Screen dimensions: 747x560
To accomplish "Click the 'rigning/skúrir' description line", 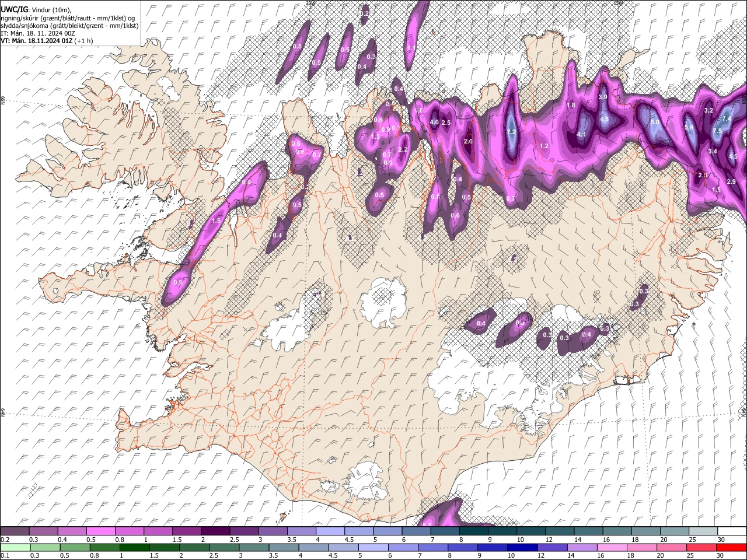I will tap(69, 17).
